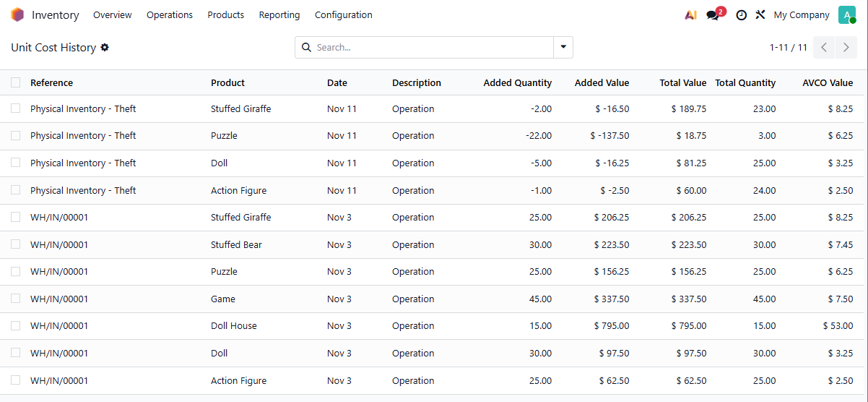The height and width of the screenshot is (402, 868).
Task: Open the Reporting menu
Action: (x=279, y=15)
